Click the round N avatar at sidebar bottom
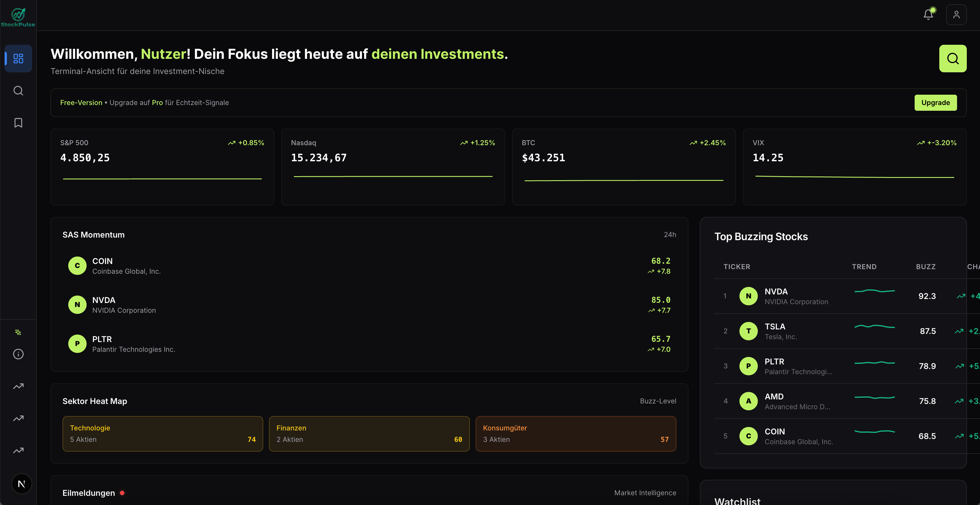The width and height of the screenshot is (980, 505). click(22, 484)
